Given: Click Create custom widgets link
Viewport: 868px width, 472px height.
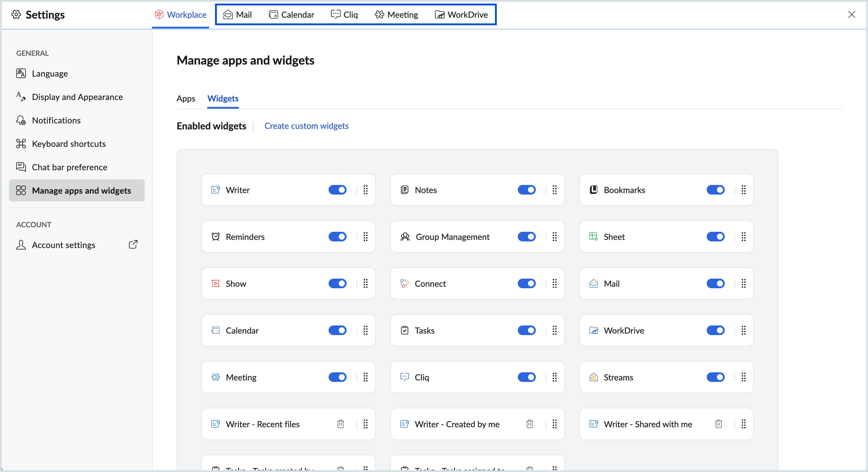Looking at the screenshot, I should (x=306, y=126).
